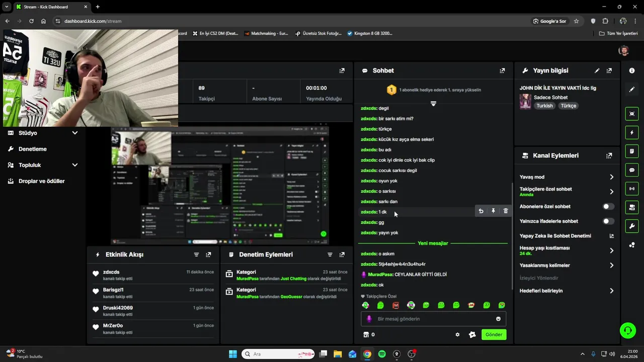Image resolution: width=644 pixels, height=362 pixels.
Task: Toggle the stream preview panel icon
Action: tap(632, 114)
